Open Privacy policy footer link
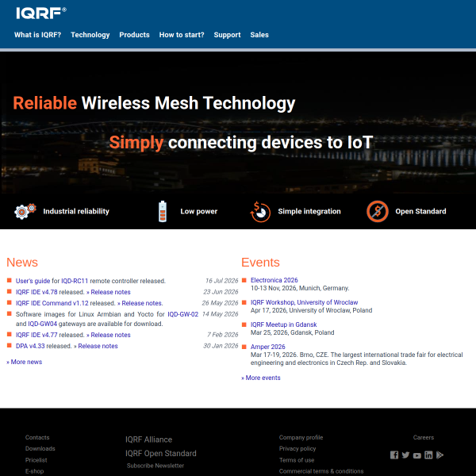Image resolution: width=476 pixels, height=476 pixels. pos(297,448)
